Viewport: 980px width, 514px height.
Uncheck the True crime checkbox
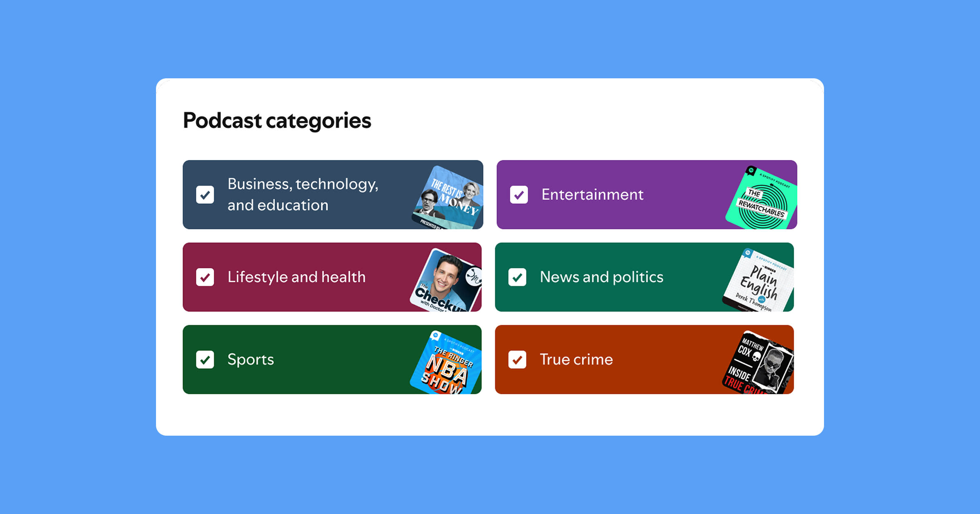pyautogui.click(x=519, y=360)
